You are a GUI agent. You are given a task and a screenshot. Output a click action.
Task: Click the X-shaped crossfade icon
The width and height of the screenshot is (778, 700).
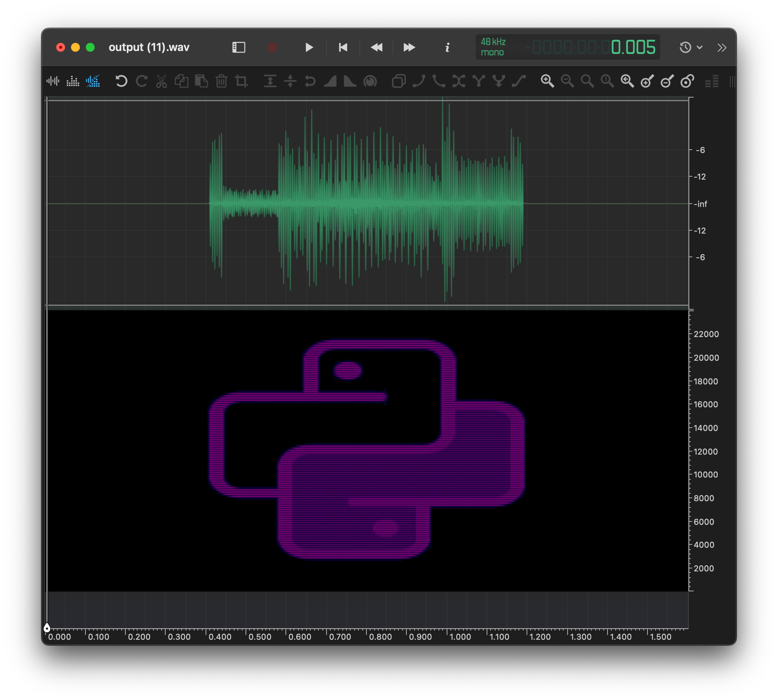(459, 81)
